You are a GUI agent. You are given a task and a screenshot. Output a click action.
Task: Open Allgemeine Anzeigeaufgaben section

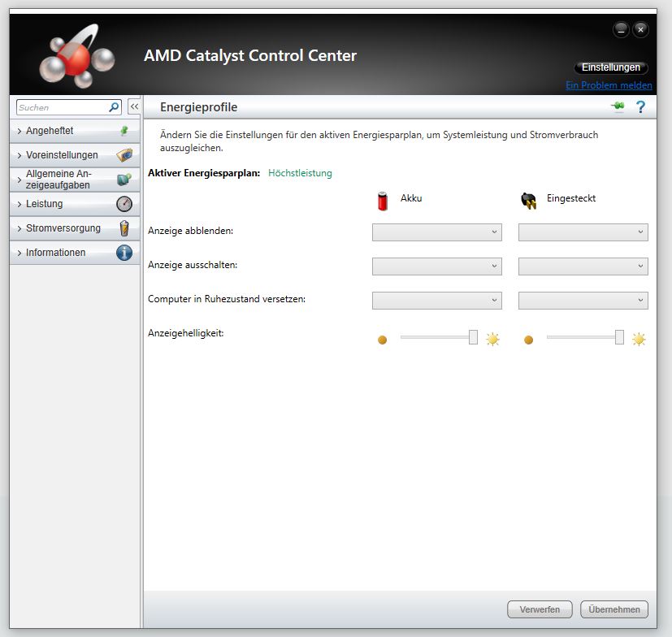[75, 180]
